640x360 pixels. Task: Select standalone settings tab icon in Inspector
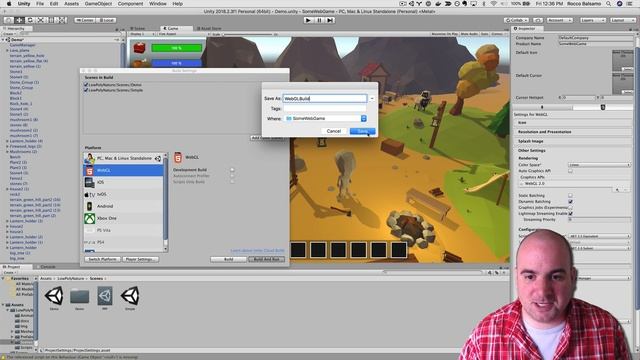point(542,107)
